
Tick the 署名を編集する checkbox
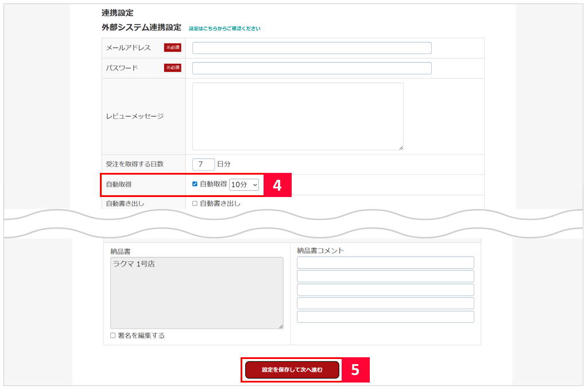(113, 335)
